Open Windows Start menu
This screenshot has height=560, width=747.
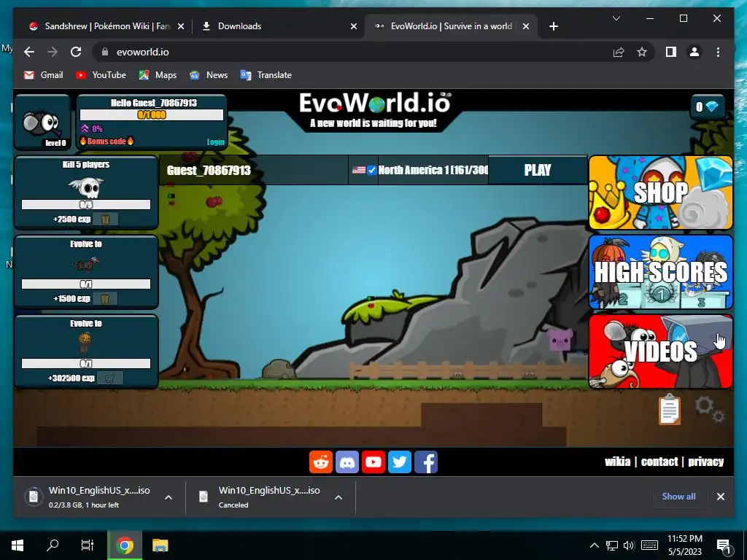18,545
